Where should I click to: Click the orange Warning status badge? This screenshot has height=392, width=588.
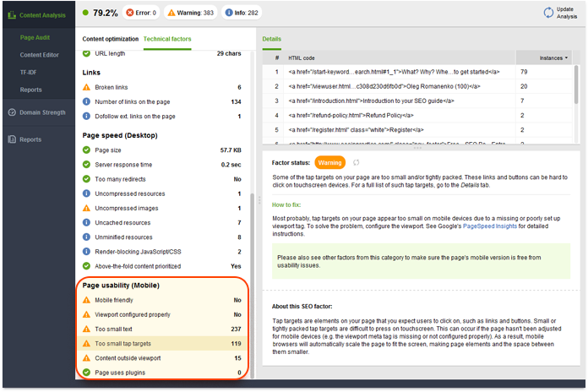(329, 162)
